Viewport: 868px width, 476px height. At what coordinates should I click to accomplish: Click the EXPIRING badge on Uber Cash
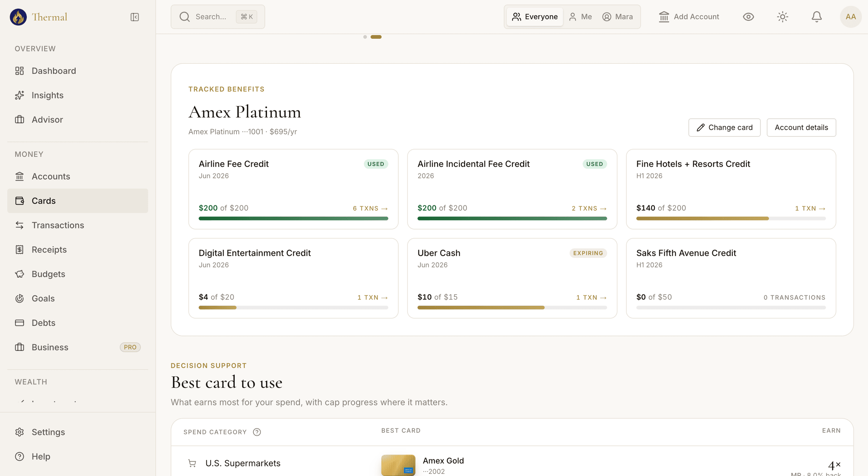point(588,253)
